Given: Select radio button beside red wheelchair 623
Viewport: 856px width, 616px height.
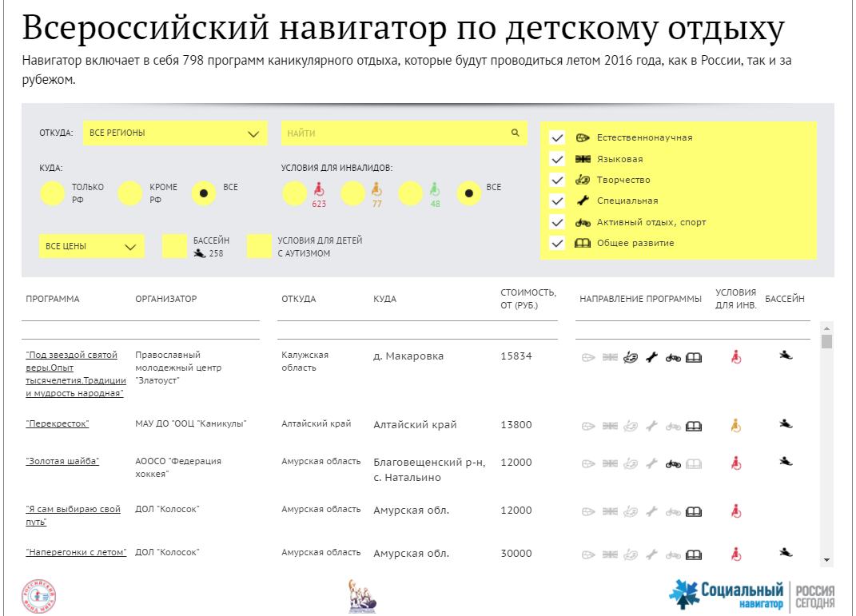Looking at the screenshot, I should coord(295,193).
